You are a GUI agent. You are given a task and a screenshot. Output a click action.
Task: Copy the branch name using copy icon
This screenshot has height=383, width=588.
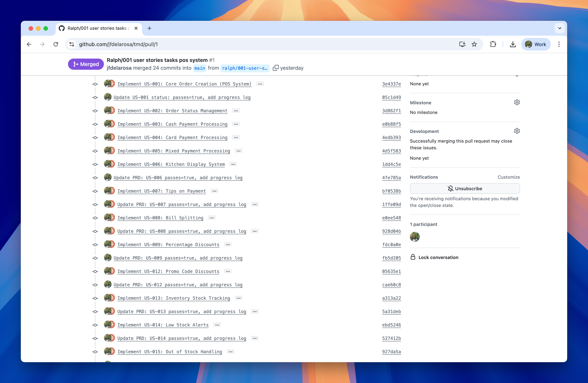coord(276,68)
